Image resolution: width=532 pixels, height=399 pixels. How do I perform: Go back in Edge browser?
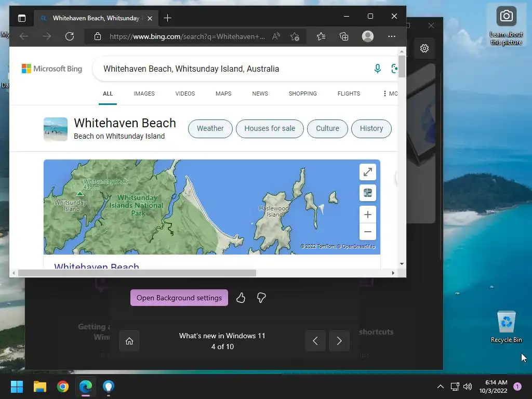click(x=24, y=36)
